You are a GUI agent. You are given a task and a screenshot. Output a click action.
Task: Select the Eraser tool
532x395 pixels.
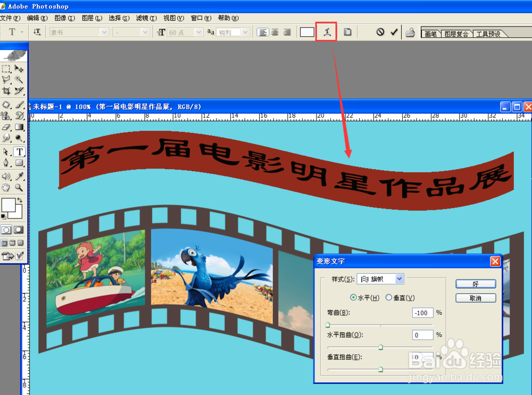click(6, 127)
